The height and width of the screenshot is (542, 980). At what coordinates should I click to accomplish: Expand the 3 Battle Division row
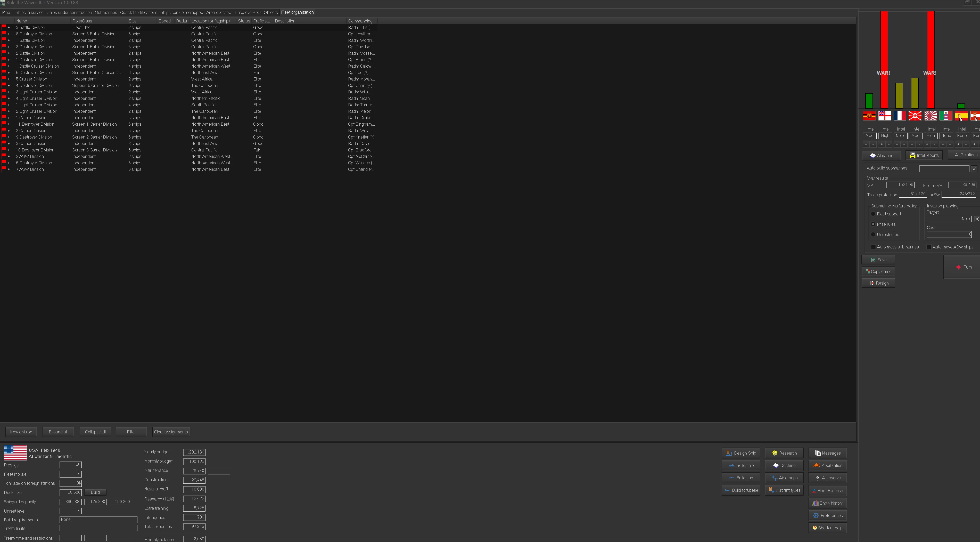[x=9, y=28]
